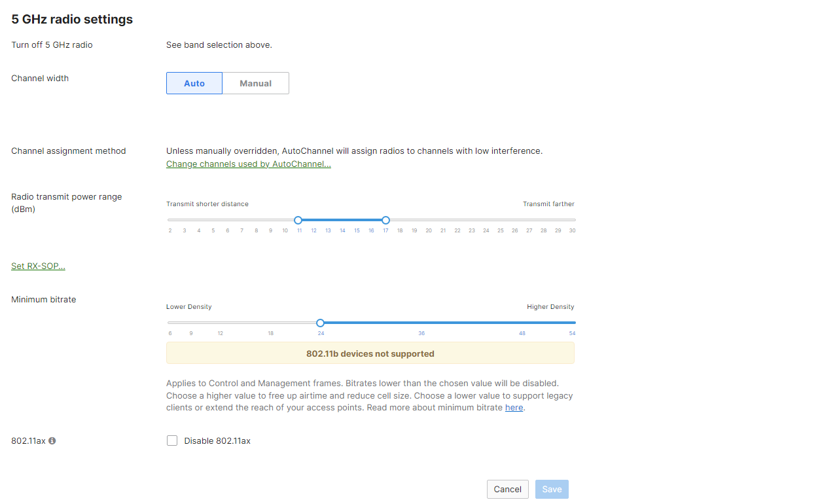839x504 pixels.
Task: Click the 802.11ax info icon
Action: [x=52, y=441]
